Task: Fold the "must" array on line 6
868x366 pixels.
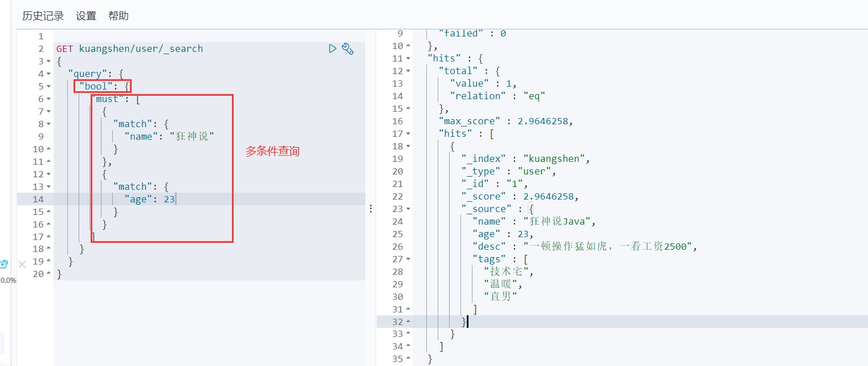Action: [x=48, y=99]
